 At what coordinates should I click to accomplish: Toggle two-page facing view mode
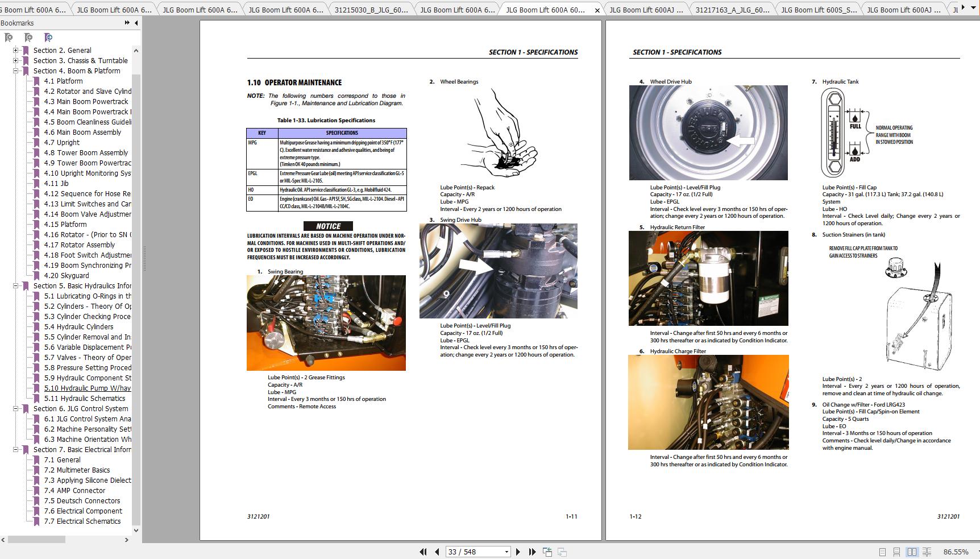(912, 552)
